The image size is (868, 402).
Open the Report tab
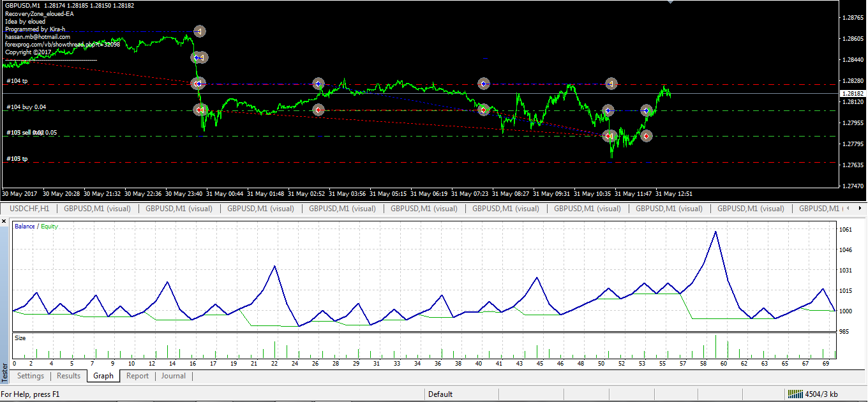[137, 376]
